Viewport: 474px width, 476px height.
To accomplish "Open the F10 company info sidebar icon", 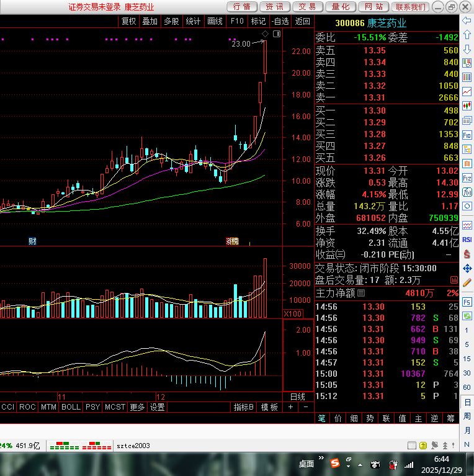I will pos(467,135).
